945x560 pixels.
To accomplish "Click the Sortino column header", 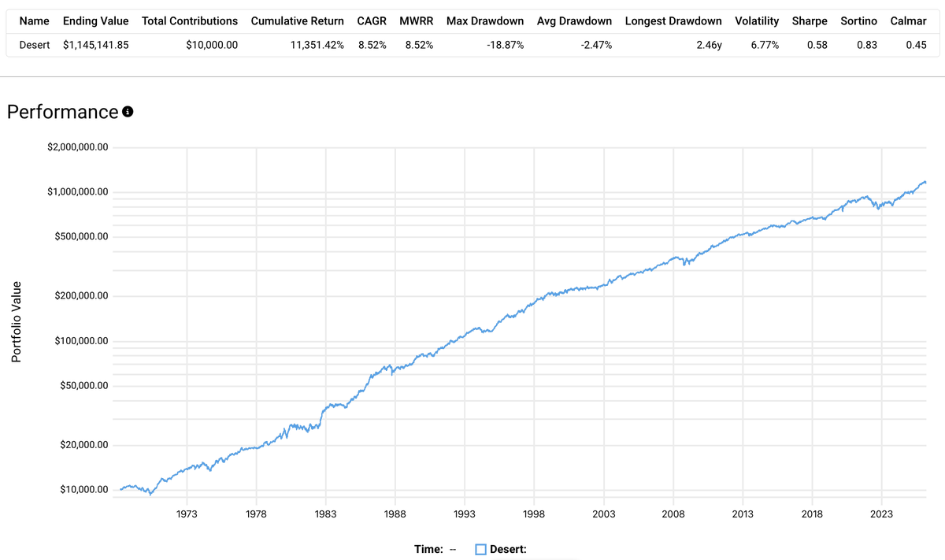I will [x=859, y=21].
